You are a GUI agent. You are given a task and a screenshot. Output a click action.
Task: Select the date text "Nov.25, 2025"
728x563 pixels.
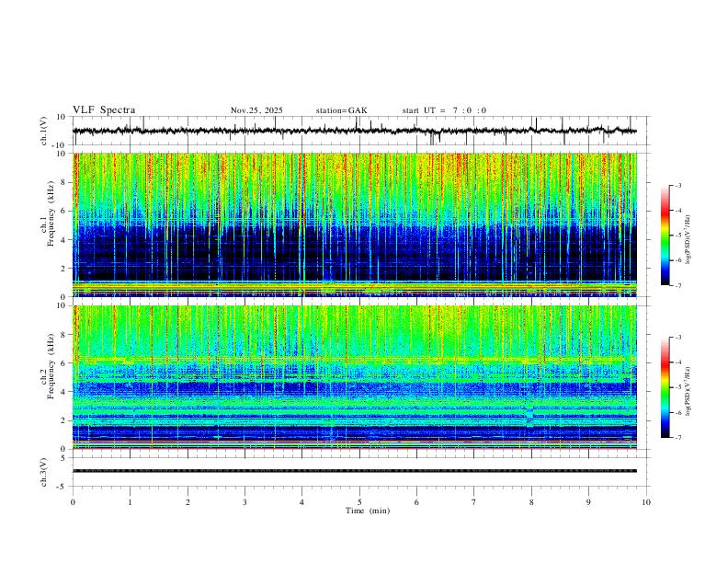click(x=256, y=110)
